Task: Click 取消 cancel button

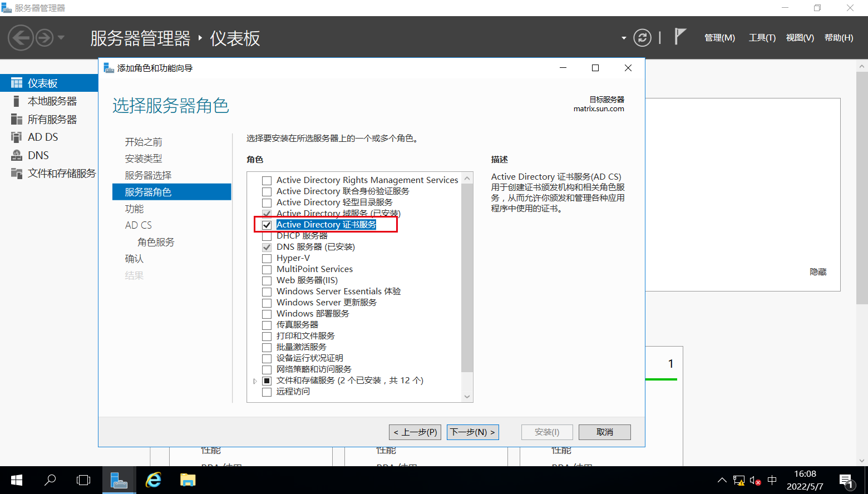Action: point(605,432)
